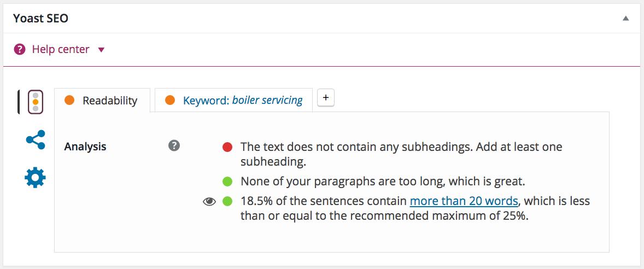The width and height of the screenshot is (644, 269).
Task: Click the Analysis section label
Action: pyautogui.click(x=85, y=147)
